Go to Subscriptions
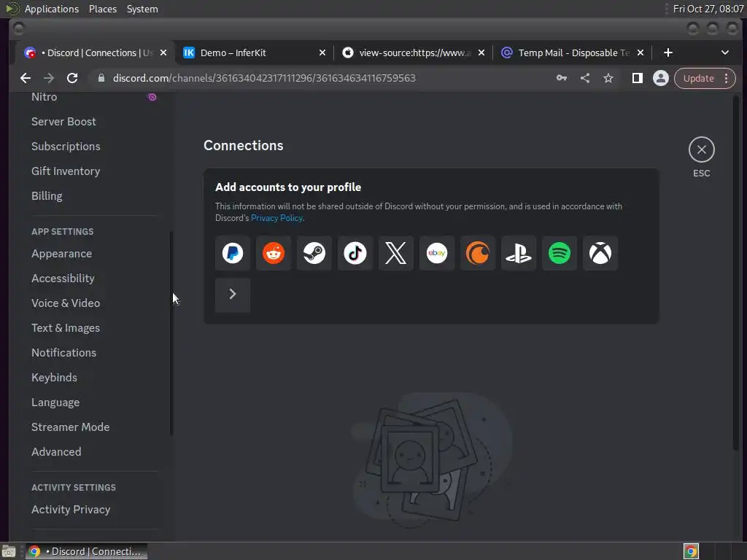The image size is (747, 560). pyautogui.click(x=94, y=146)
